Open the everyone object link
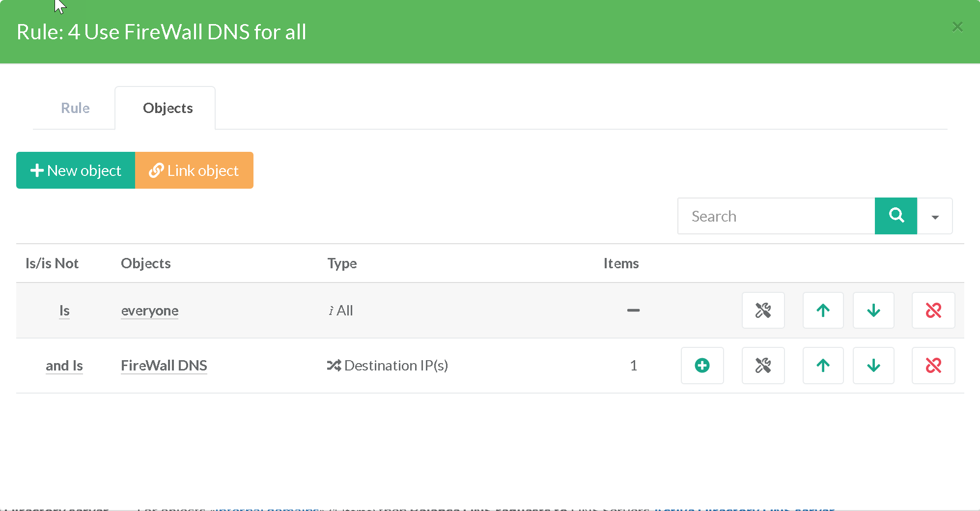The image size is (980, 511). click(x=150, y=311)
